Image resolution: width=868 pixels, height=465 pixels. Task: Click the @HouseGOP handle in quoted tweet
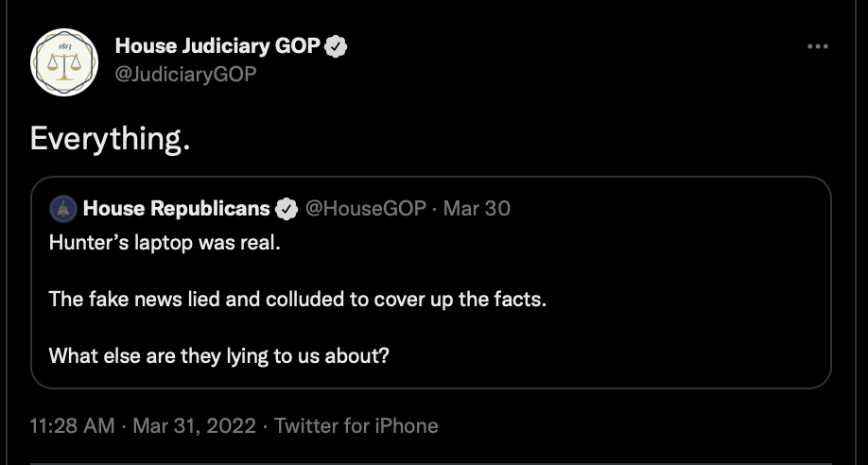tap(365, 209)
